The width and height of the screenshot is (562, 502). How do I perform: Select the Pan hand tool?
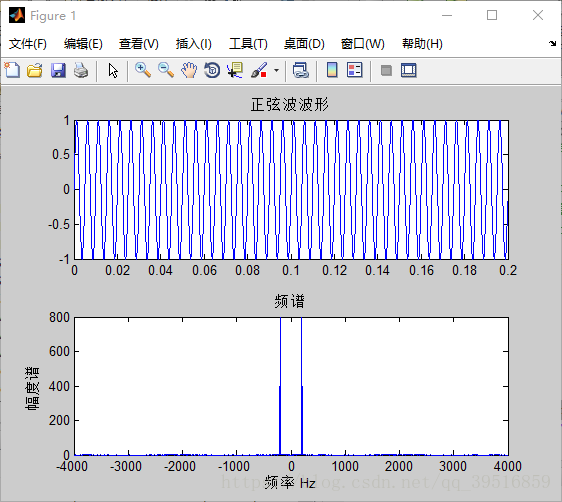(x=189, y=70)
